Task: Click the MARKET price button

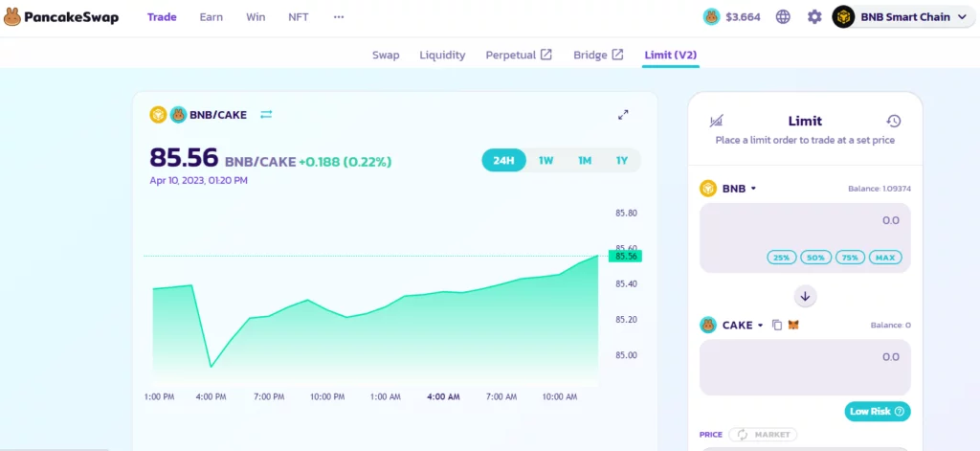Action: [763, 434]
